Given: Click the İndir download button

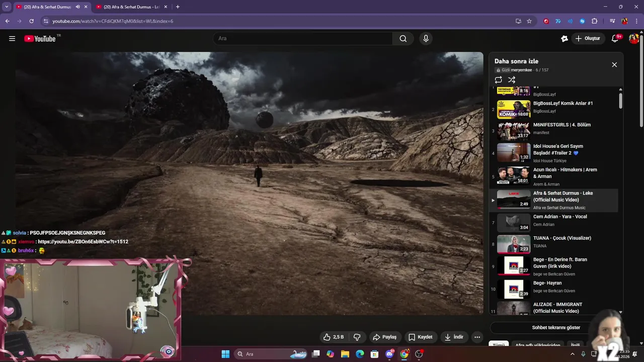Looking at the screenshot, I should point(454,337).
